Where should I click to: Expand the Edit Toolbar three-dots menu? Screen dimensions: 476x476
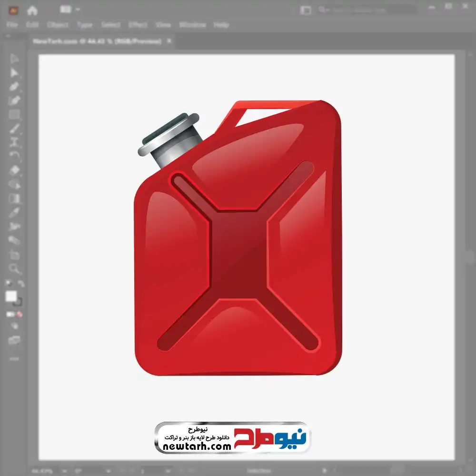pyautogui.click(x=14, y=358)
